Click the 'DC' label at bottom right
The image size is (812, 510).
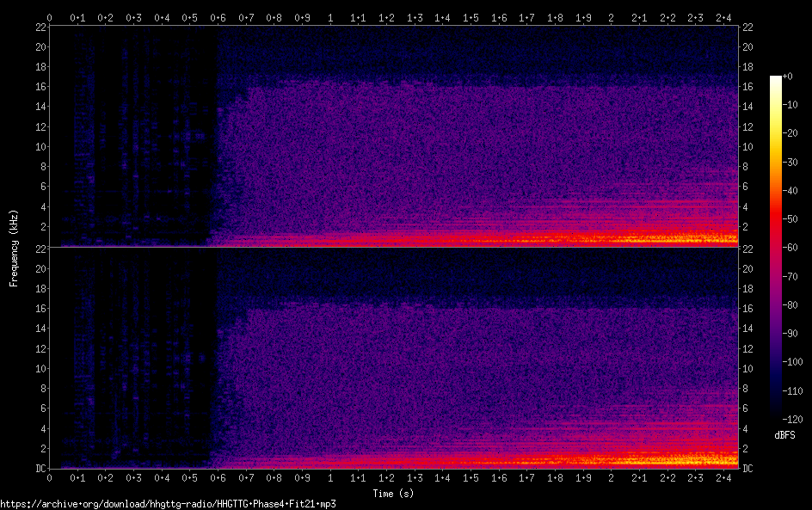747,468
